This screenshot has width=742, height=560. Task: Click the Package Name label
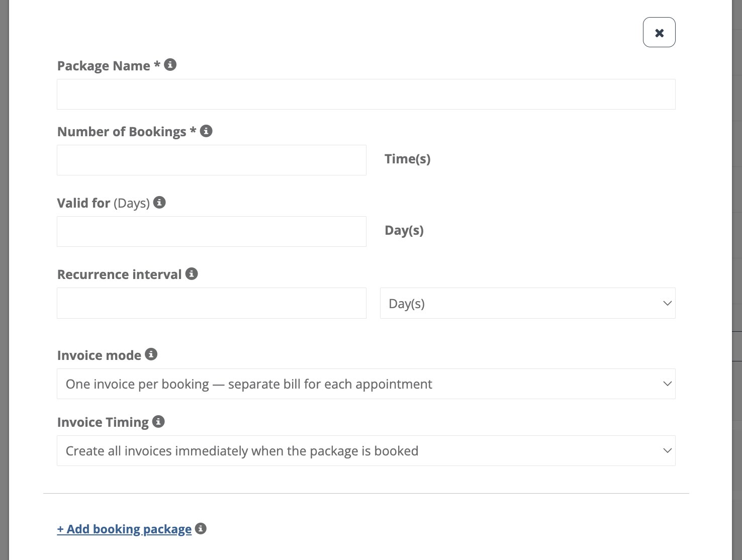104,66
